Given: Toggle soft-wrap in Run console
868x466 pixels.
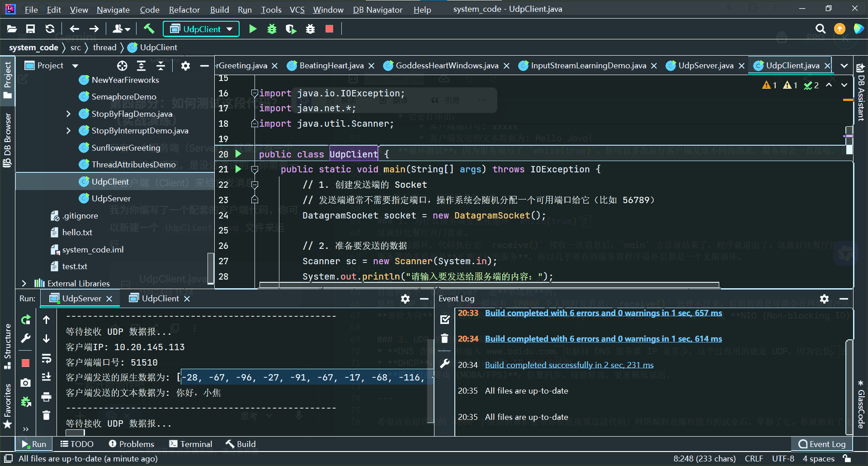Looking at the screenshot, I should tap(46, 359).
